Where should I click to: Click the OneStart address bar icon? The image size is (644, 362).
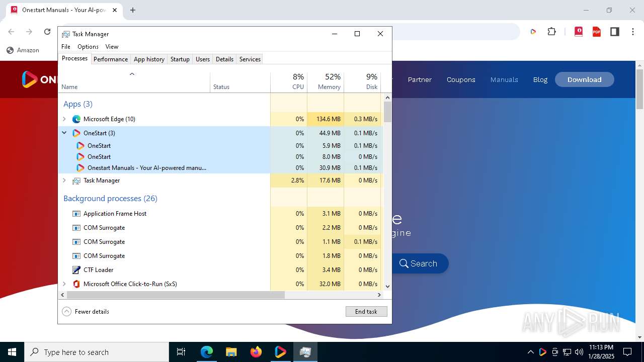[533, 32]
